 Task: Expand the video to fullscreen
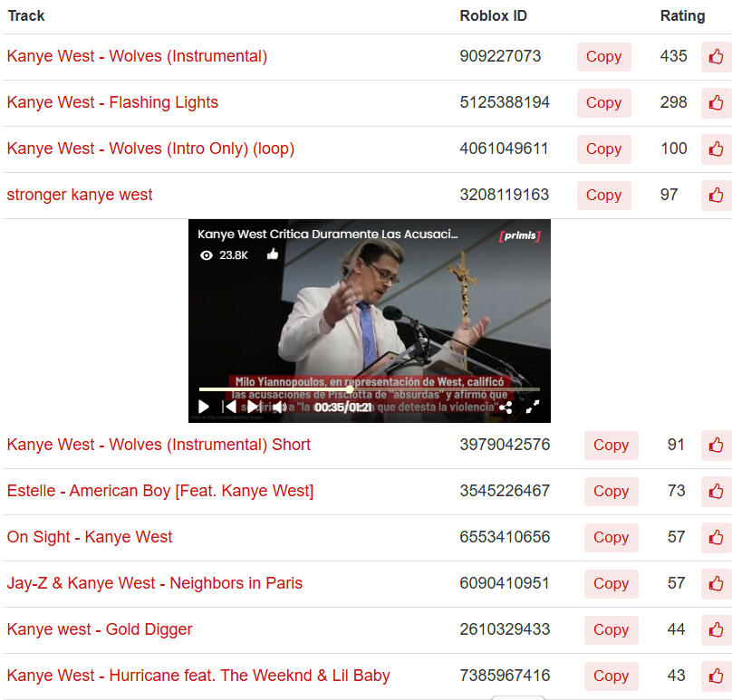[x=532, y=408]
